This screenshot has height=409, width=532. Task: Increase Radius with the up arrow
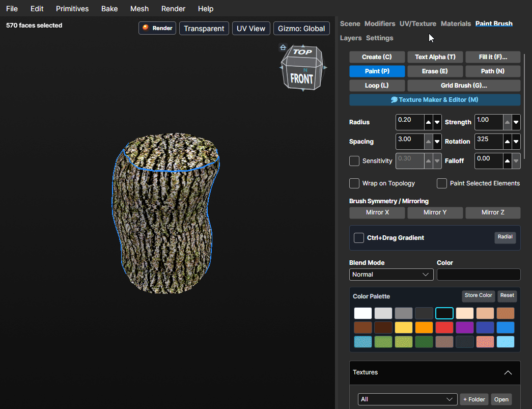(429, 122)
